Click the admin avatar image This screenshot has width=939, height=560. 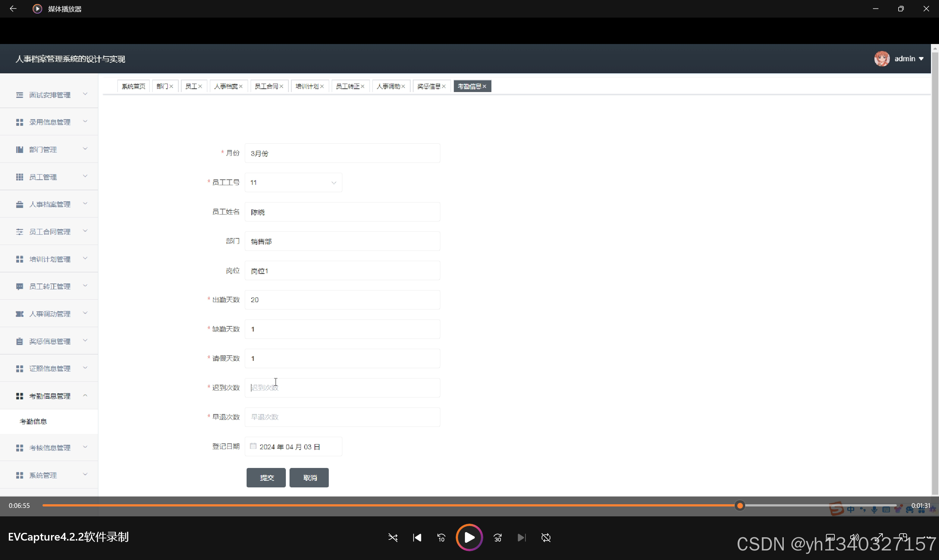[882, 58]
